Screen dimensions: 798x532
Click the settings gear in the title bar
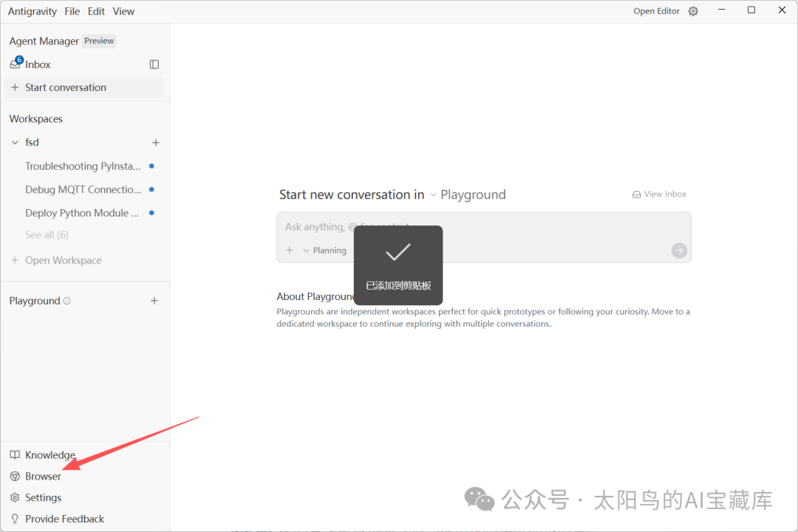pyautogui.click(x=692, y=10)
